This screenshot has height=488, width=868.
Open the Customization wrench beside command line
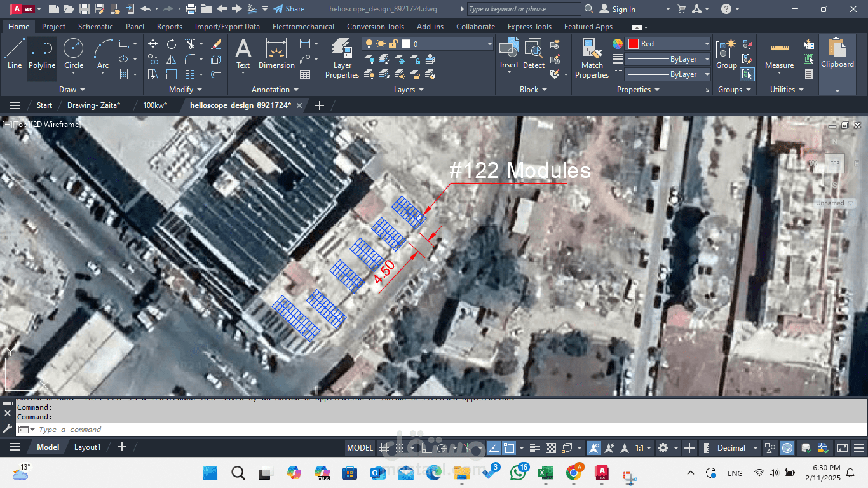(8, 430)
